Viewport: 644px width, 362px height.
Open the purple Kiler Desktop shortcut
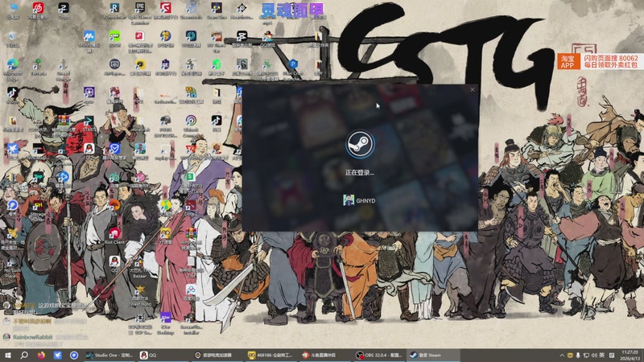165,323
